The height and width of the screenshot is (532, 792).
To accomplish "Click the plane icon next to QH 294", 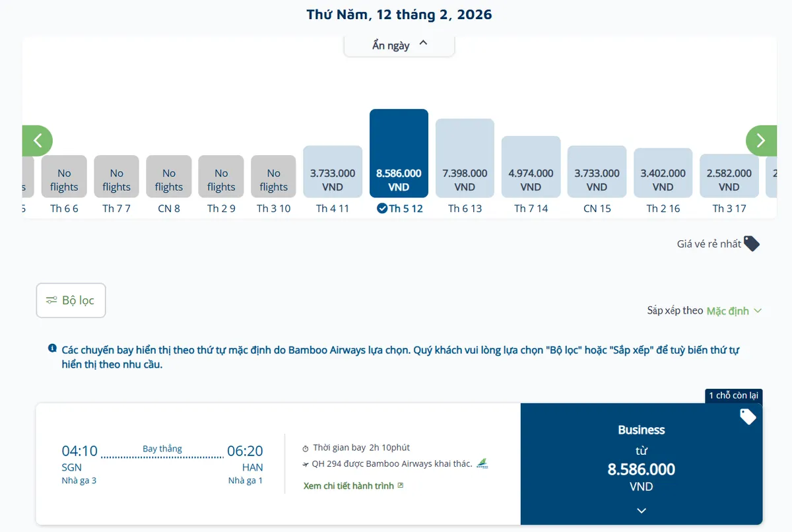I will [306, 464].
